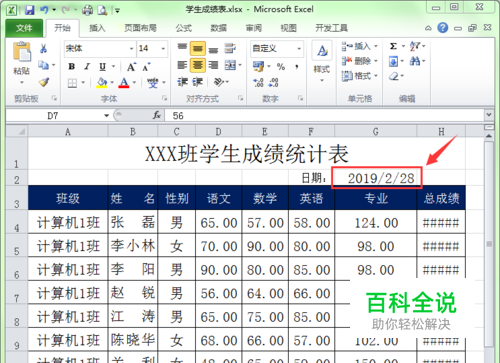Viewport: 500px width, 363px height.
Task: Click the vertical scrollbar up arrow
Action: tap(489, 136)
